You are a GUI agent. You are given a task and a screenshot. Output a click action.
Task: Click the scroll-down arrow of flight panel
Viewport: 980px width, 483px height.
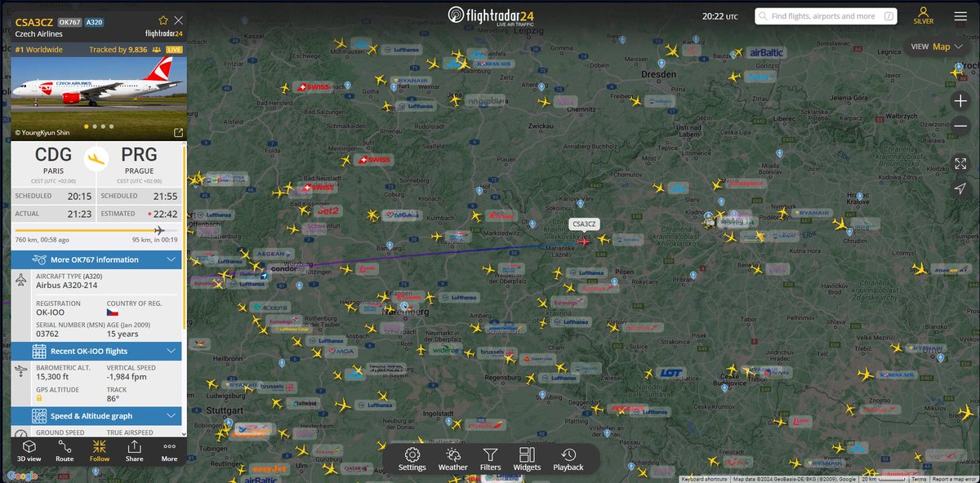tap(184, 433)
